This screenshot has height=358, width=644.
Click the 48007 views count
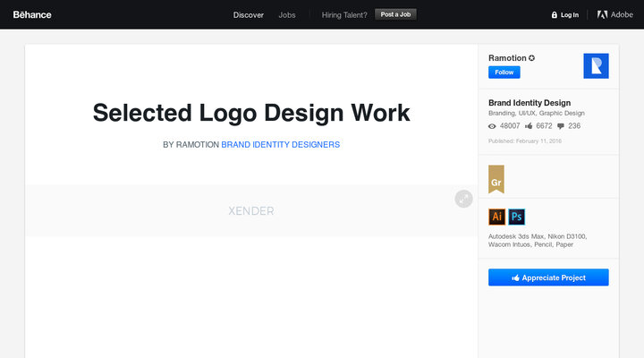510,126
